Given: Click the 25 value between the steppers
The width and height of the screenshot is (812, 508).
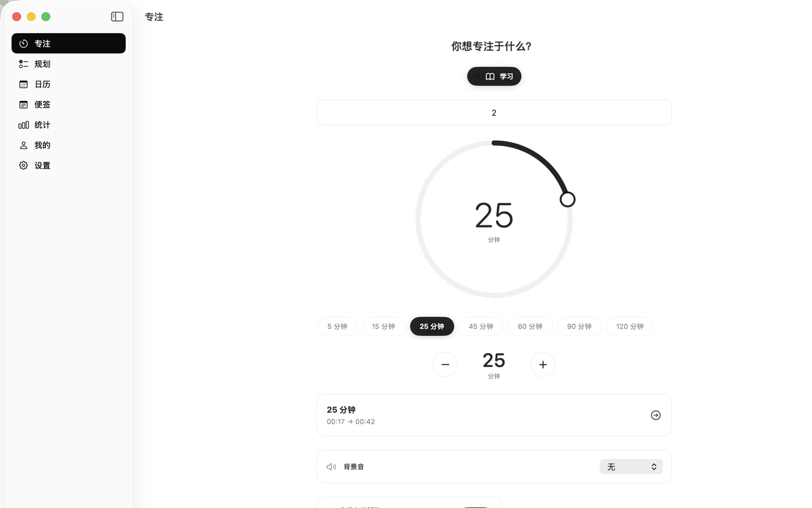Looking at the screenshot, I should [x=494, y=361].
